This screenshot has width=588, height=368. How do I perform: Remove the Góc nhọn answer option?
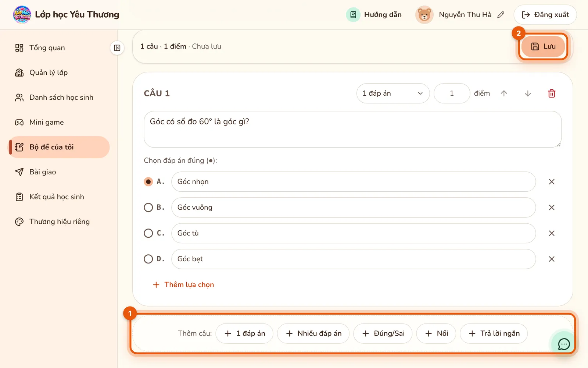click(552, 182)
